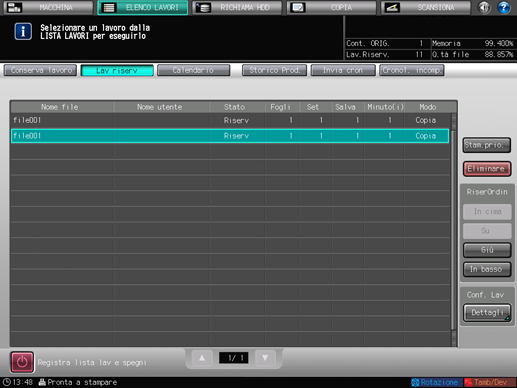Go to previous page with up arrow
The image size is (517, 388).
[202, 358]
